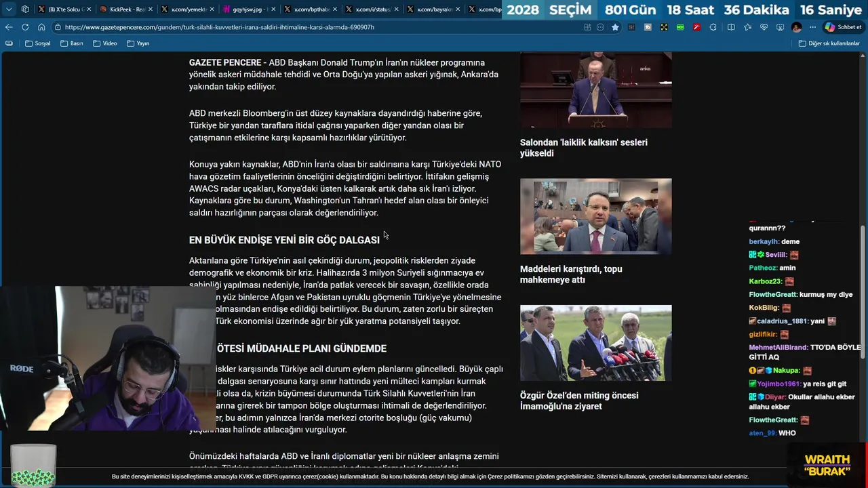Screen dimensions: 868x488
Task: Switch to the x.com/yemekte tab
Action: [188, 9]
